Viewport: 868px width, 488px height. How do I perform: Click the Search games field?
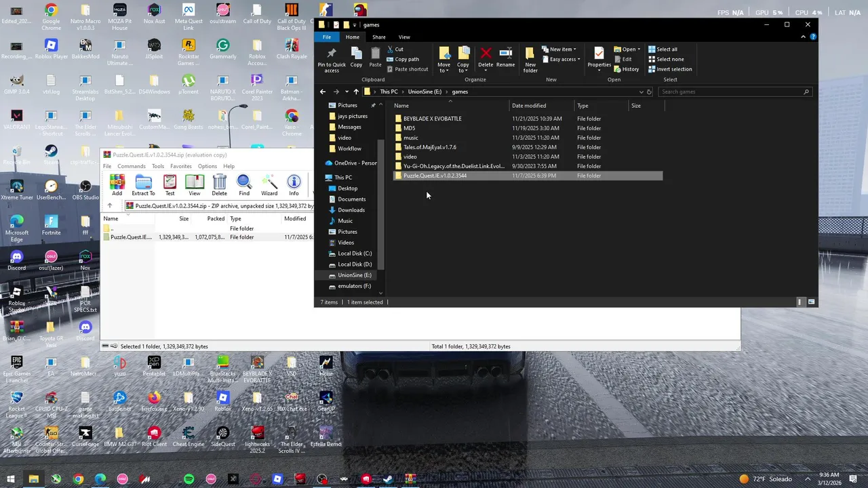pos(735,91)
